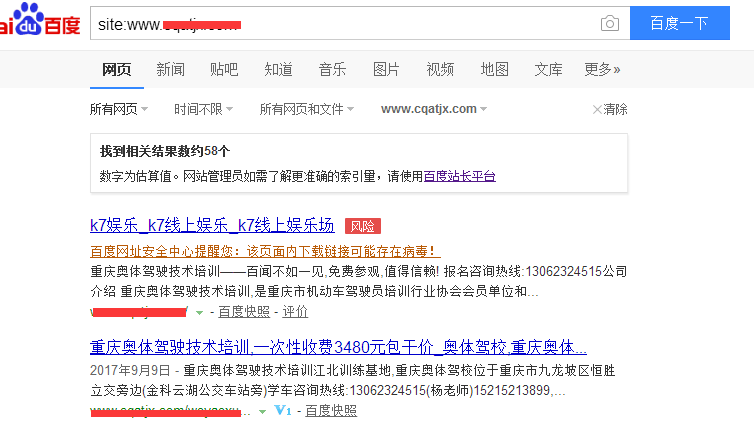Expand the 所有网页 filter dropdown

point(119,109)
